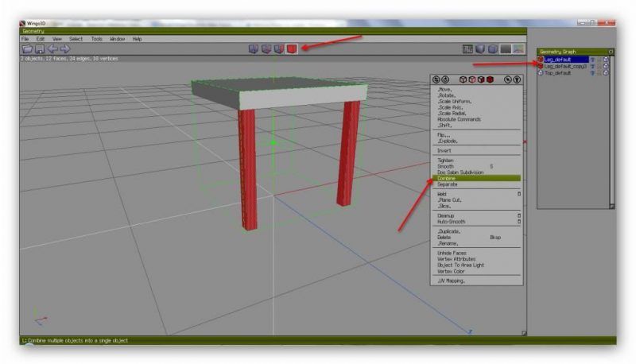
Task: Click the Open file folder icon
Action: [27, 49]
